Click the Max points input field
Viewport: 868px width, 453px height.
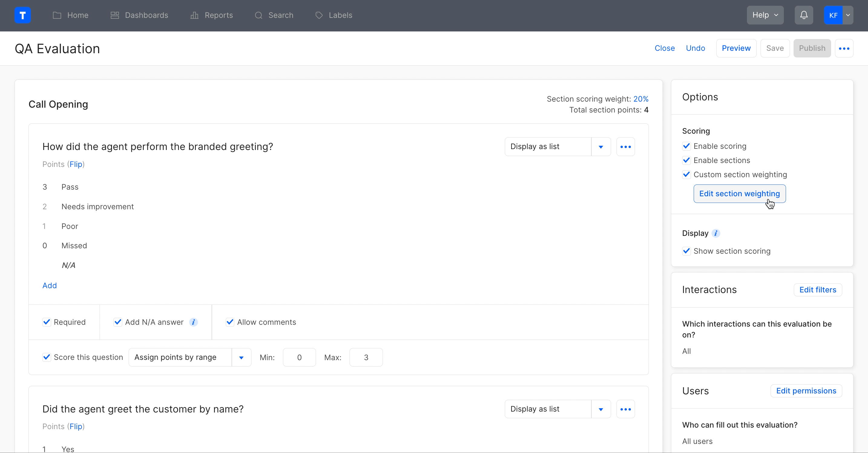point(366,358)
